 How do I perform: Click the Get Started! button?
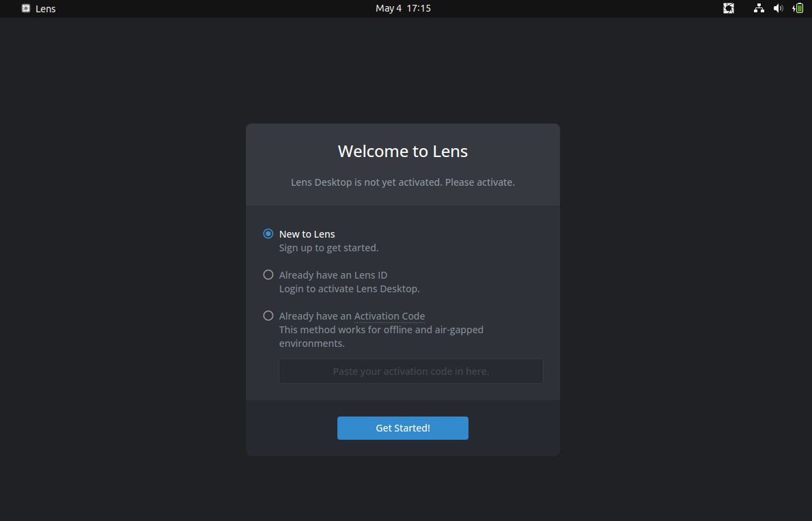403,427
